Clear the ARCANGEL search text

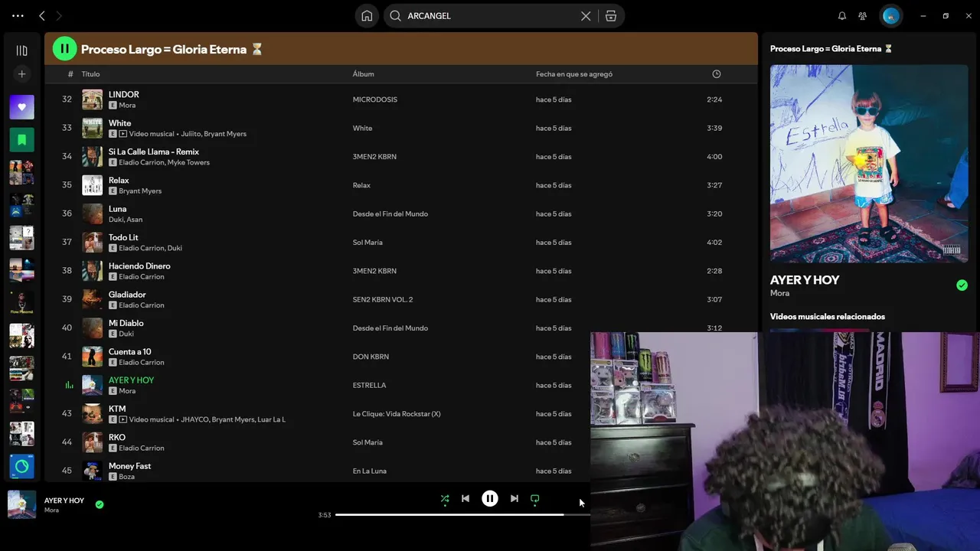pyautogui.click(x=586, y=15)
